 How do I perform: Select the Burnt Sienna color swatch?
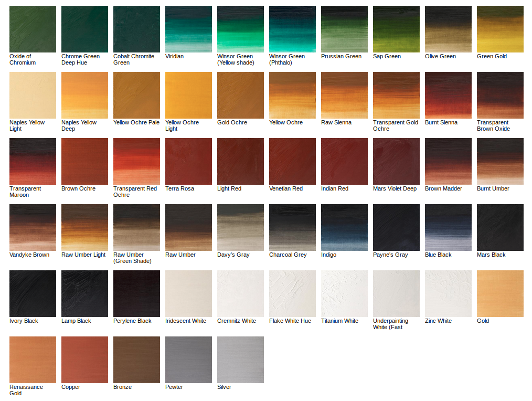tap(448, 95)
